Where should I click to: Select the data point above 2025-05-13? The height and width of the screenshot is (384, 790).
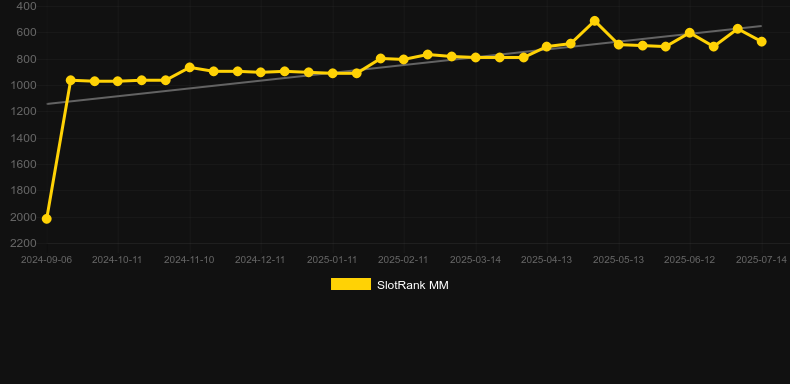[619, 44]
